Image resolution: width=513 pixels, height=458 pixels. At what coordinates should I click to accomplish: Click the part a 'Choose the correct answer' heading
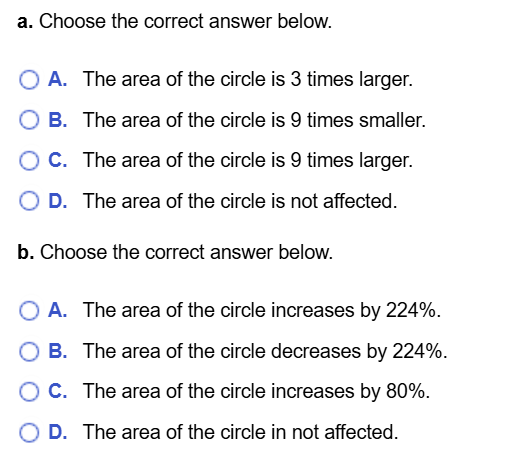tap(175, 21)
